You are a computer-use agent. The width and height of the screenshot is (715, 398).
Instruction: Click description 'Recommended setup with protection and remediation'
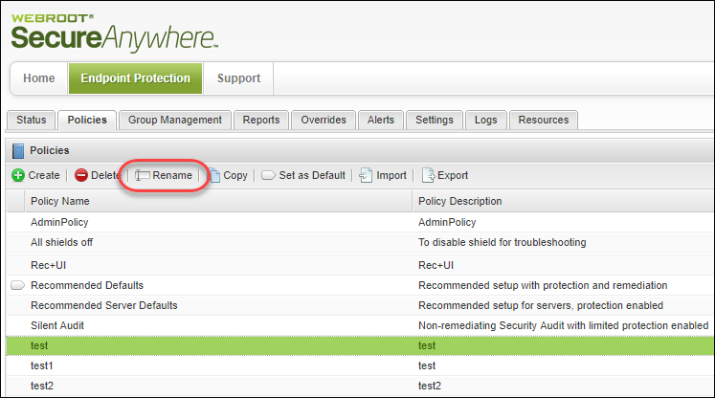click(543, 285)
